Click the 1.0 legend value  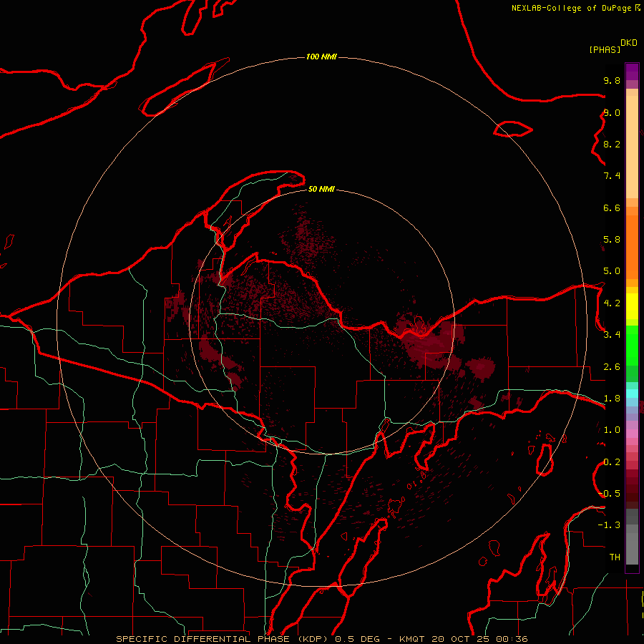click(x=612, y=430)
